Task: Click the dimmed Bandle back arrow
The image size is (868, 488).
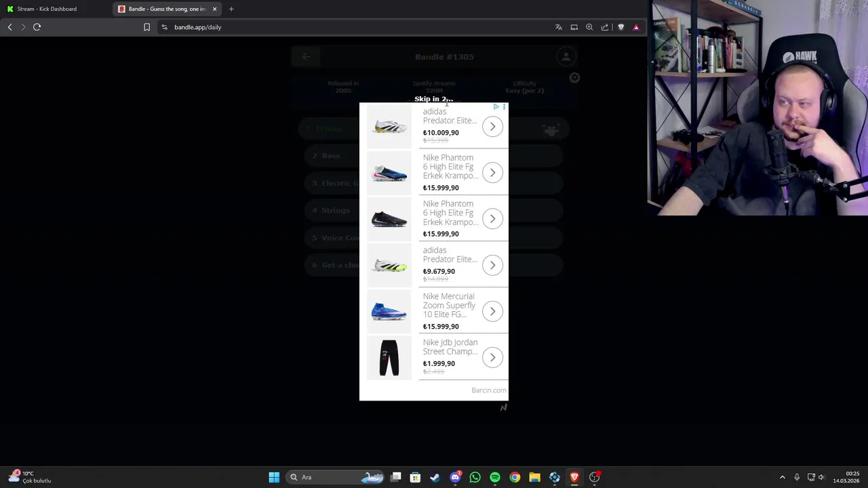Action: coord(306,57)
